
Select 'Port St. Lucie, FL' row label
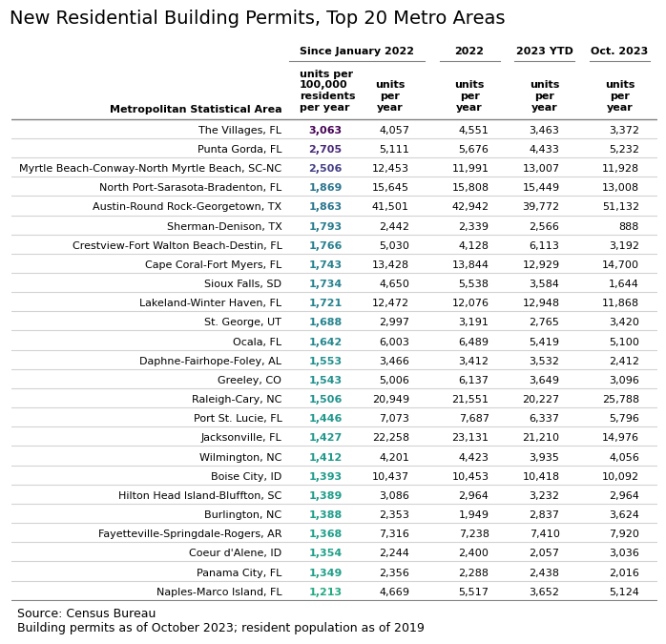tap(238, 419)
